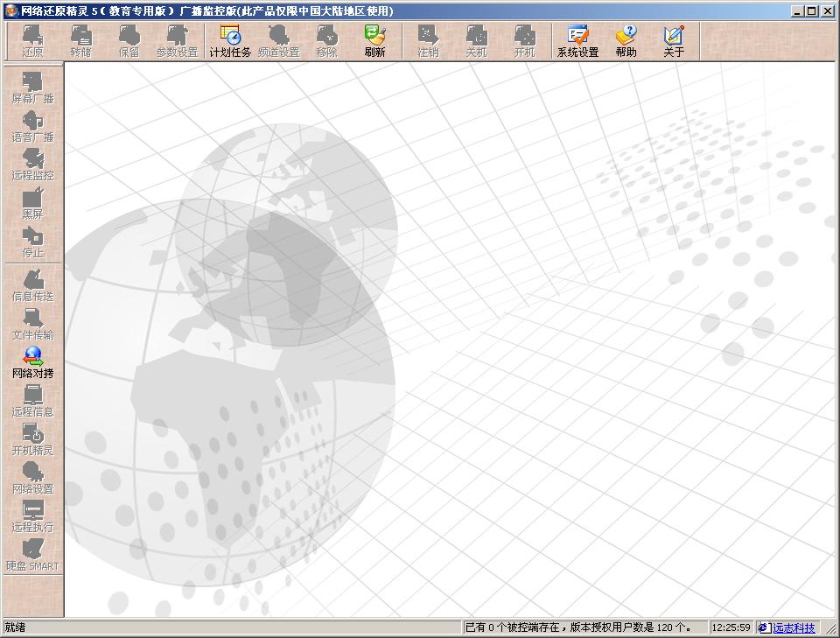Image resolution: width=840 pixels, height=638 pixels.
Task: Click the status bar clock time
Action: click(731, 627)
